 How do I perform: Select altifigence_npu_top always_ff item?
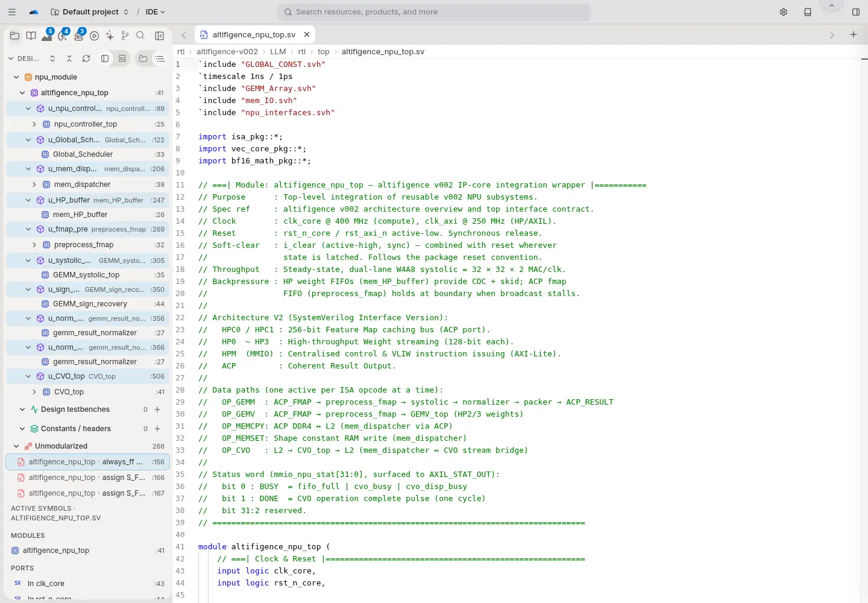point(88,462)
